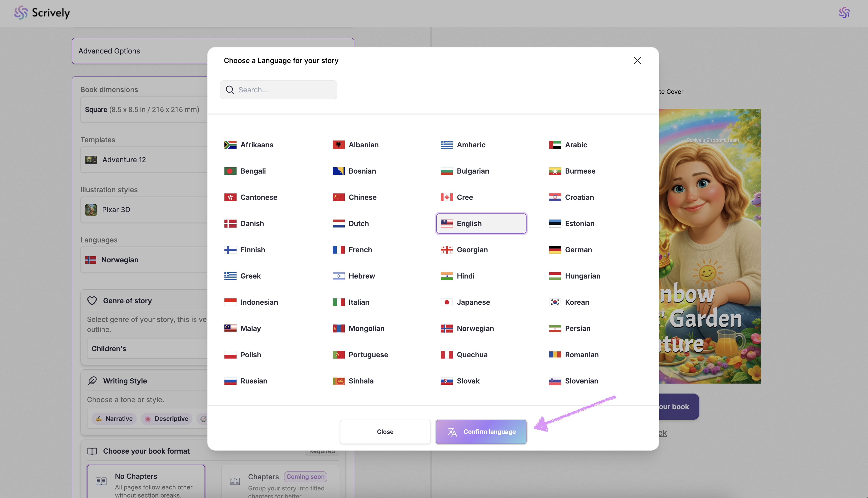Click the Scrively logo icon top-left
The image size is (868, 498).
coord(21,13)
